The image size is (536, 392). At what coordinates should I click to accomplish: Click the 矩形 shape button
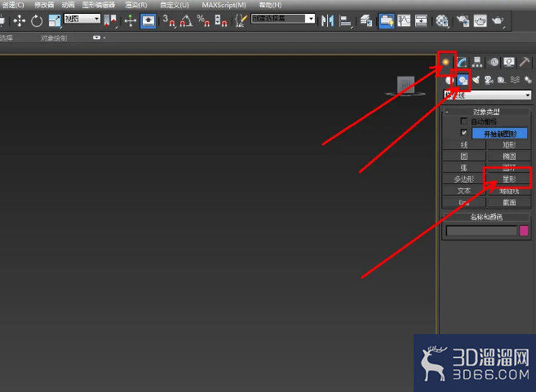[509, 145]
